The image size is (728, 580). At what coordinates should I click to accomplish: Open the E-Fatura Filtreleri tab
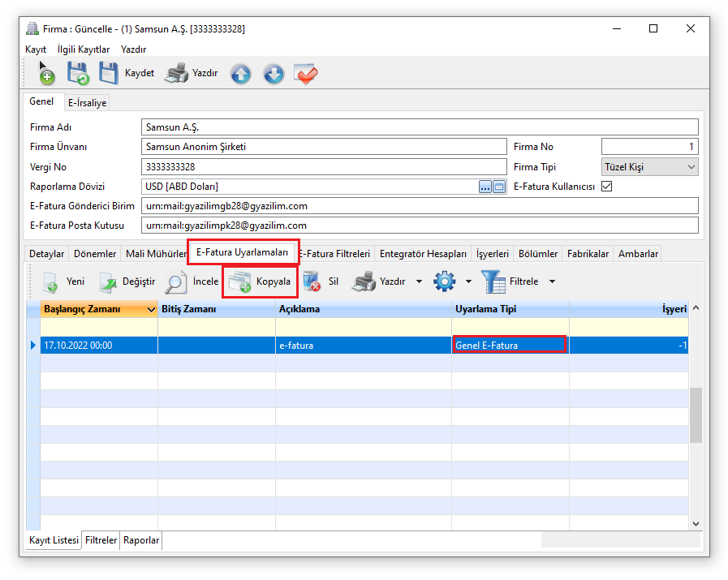pyautogui.click(x=335, y=254)
